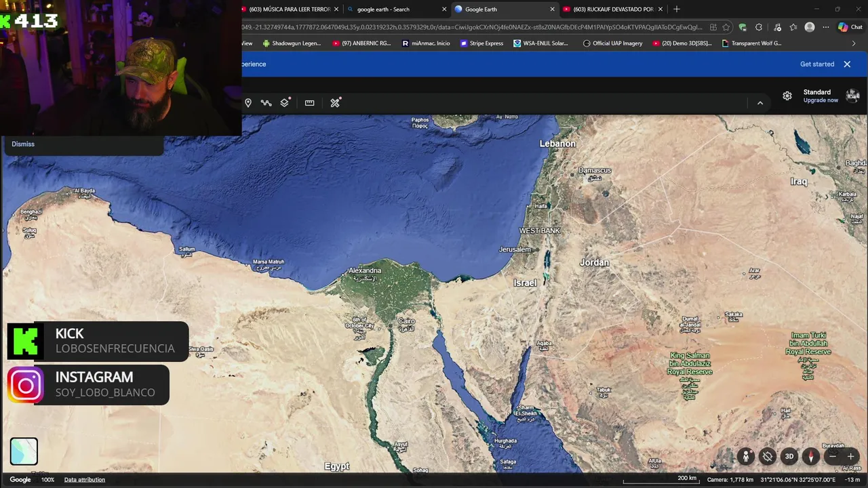The image size is (868, 488).
Task: Click the Kick logo in stream overlay
Action: [26, 341]
